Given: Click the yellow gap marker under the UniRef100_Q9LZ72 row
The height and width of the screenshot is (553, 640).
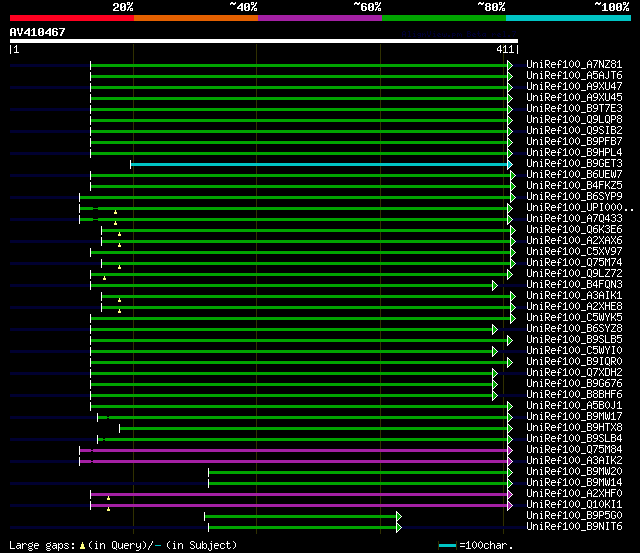Looking at the screenshot, I should coord(104,278).
